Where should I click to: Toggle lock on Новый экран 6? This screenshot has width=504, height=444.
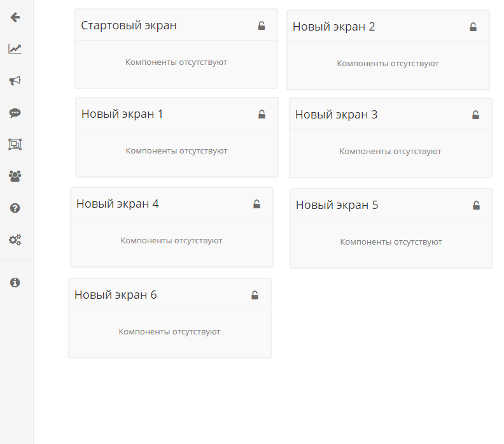255,295
